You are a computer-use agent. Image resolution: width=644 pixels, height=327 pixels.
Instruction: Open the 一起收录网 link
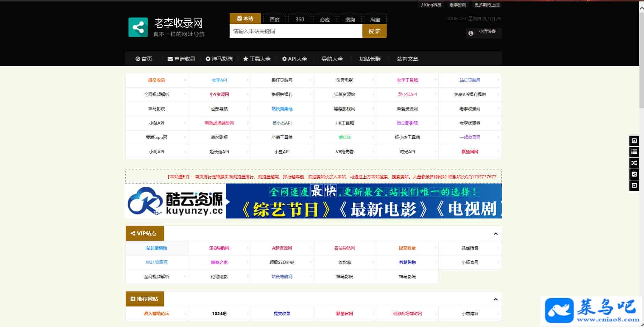click(470, 138)
